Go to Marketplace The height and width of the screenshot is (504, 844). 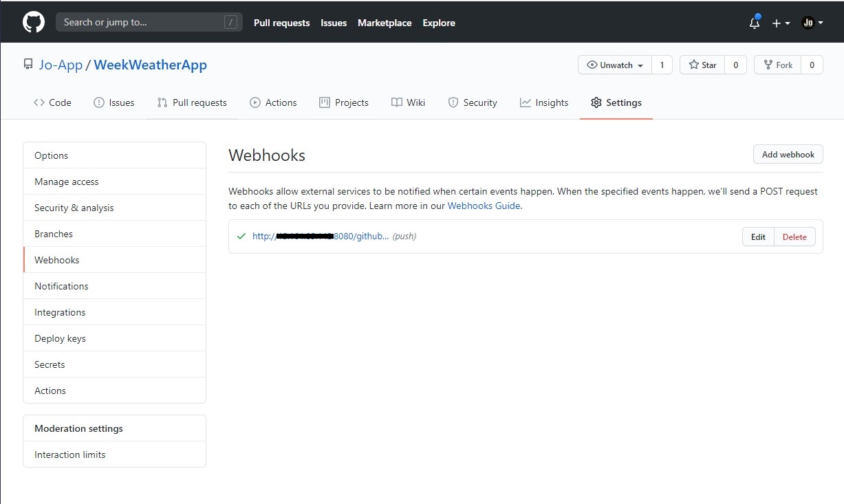(x=385, y=23)
